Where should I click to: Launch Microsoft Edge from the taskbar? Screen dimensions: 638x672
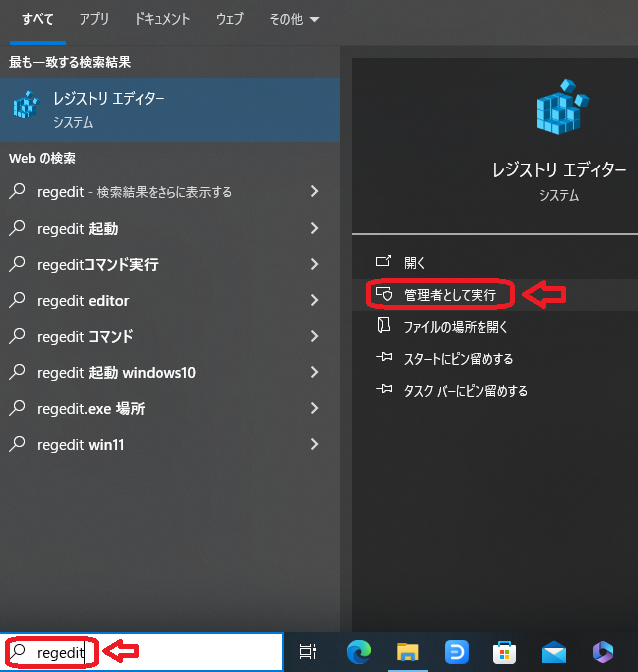359,652
